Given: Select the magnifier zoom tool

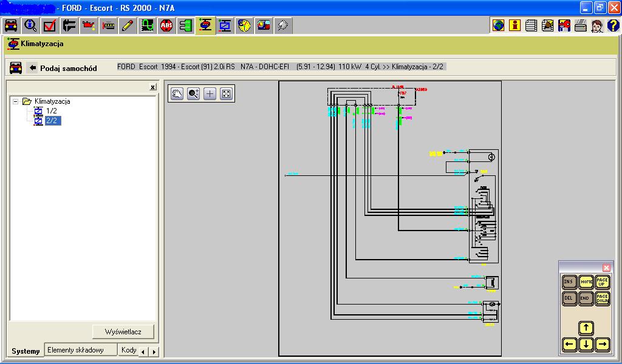Looking at the screenshot, I should coord(194,94).
